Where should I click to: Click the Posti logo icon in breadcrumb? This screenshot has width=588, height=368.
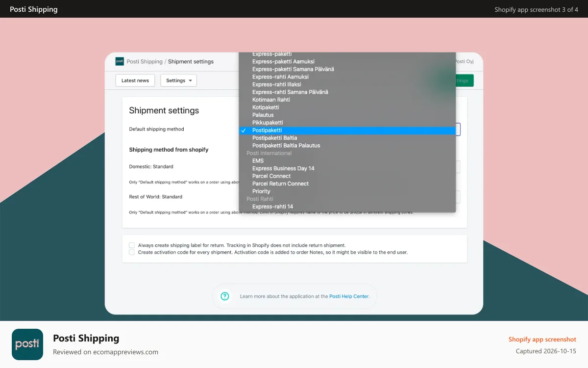120,61
